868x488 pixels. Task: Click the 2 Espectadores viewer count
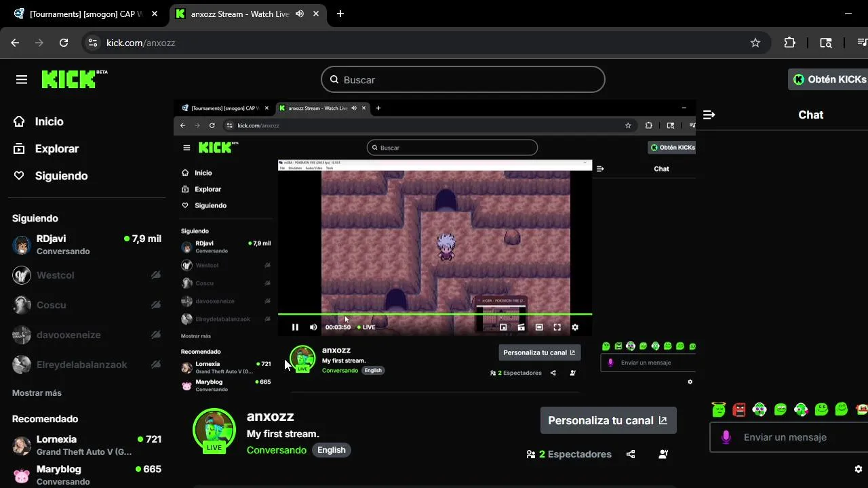pos(569,454)
